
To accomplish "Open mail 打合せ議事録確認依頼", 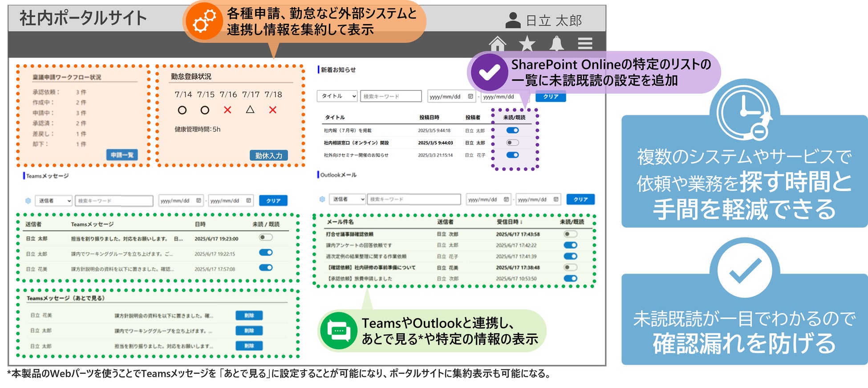I will tap(349, 234).
